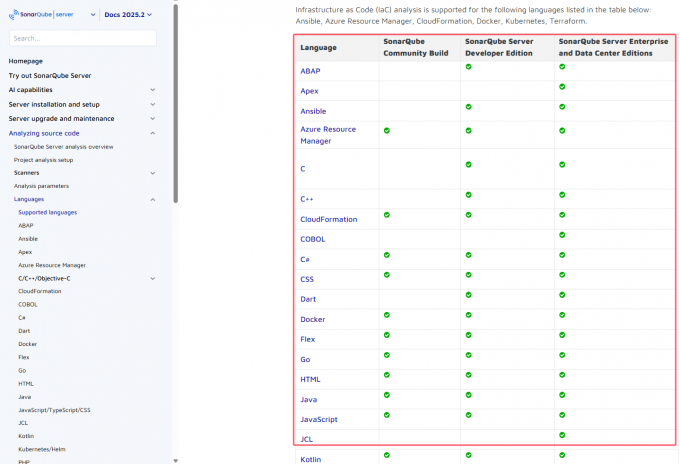Viewport: 680px width, 464px height.
Task: Open CloudFormation sidebar entry
Action: (x=40, y=291)
